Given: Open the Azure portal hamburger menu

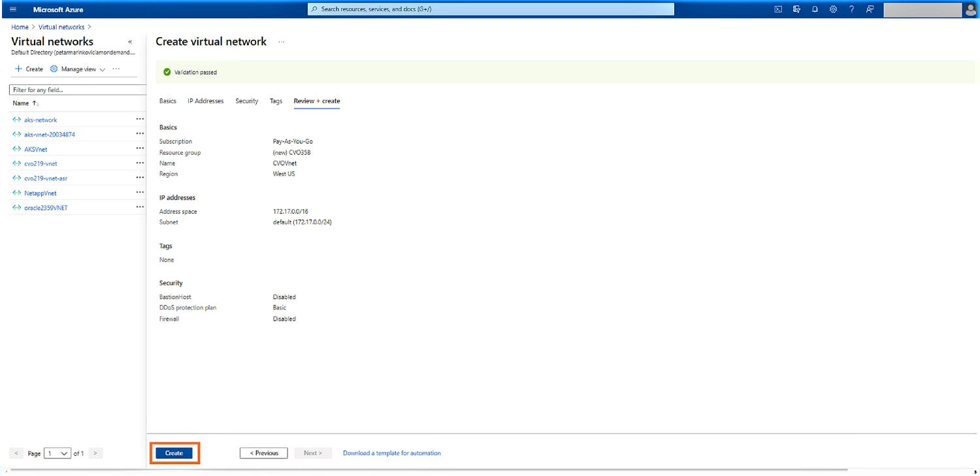Looking at the screenshot, I should pos(13,9).
